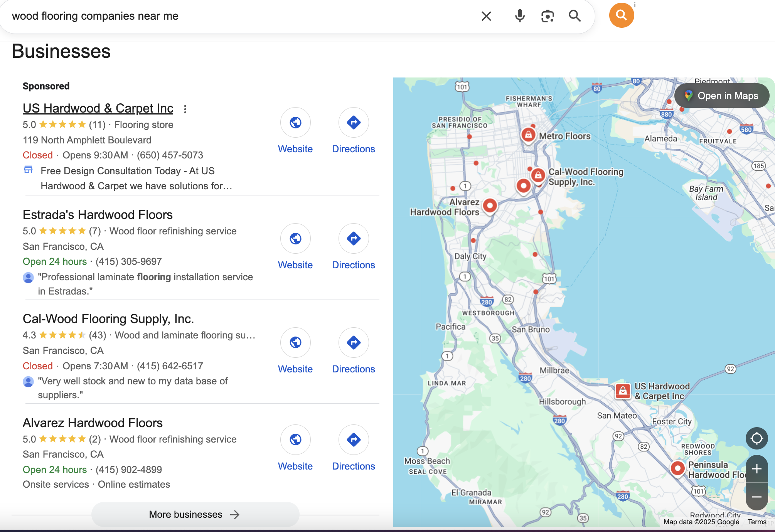Open Cal-Wood Flooring Supply website globe icon
Screen dimensions: 775x532
click(x=295, y=342)
